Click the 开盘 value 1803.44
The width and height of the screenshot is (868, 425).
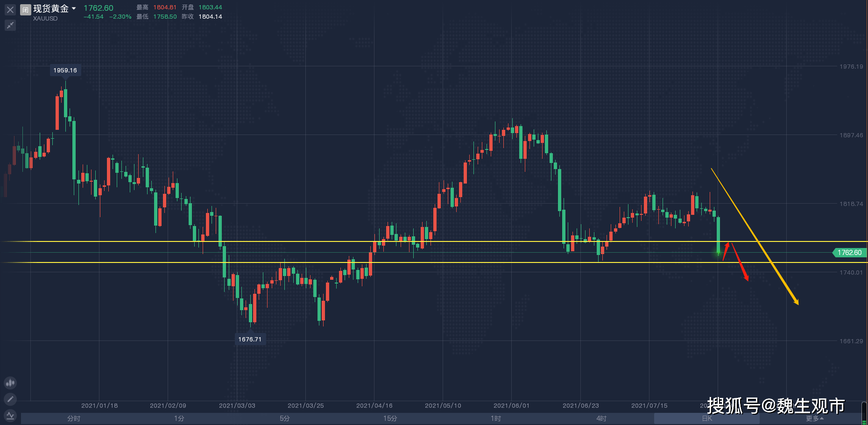[x=210, y=7]
